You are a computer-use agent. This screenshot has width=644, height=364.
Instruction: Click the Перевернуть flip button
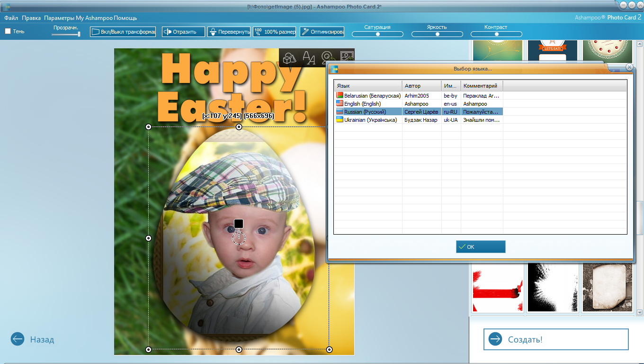pos(229,32)
